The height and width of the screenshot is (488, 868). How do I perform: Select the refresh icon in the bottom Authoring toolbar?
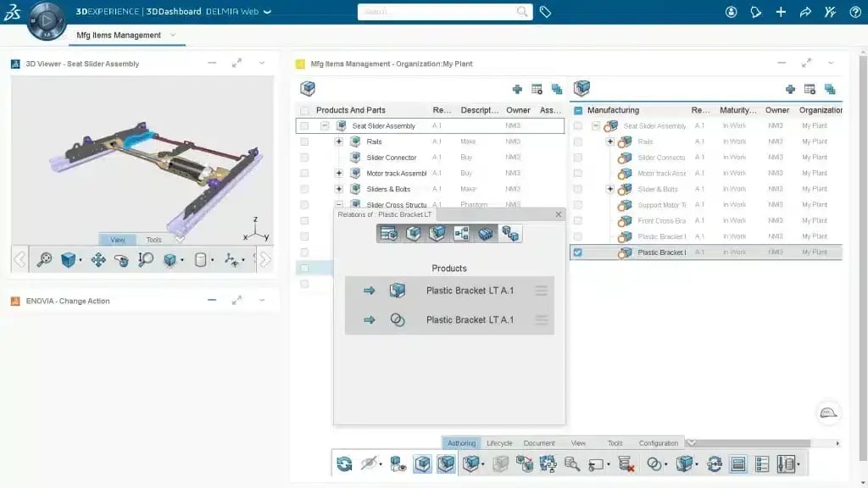[x=344, y=463]
